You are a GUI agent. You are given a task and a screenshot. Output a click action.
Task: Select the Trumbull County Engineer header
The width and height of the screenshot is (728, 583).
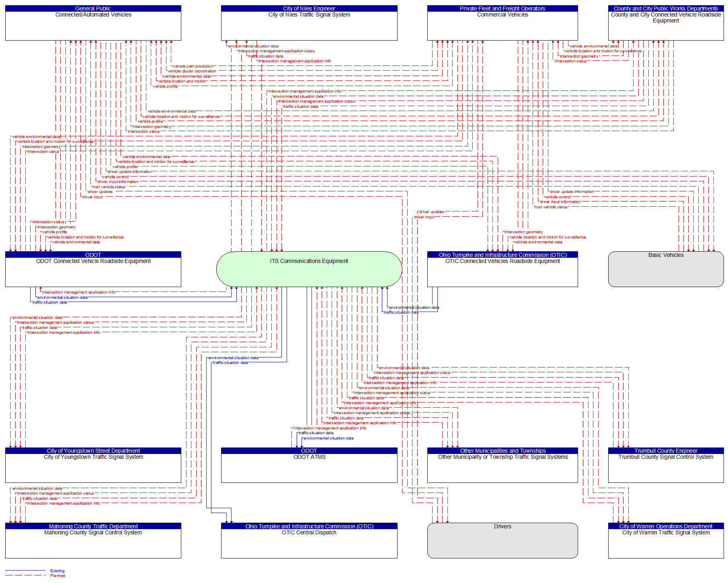[666, 451]
